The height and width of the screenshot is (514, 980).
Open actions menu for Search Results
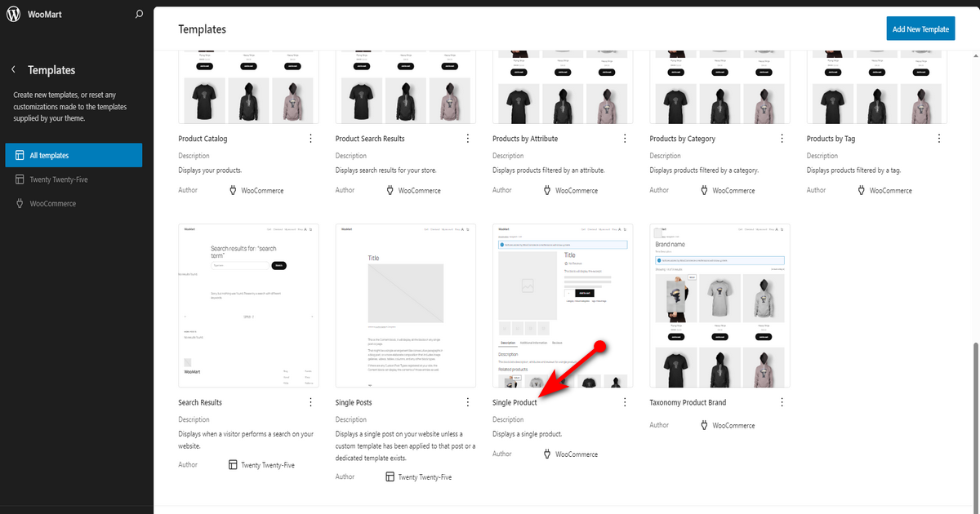pyautogui.click(x=310, y=402)
